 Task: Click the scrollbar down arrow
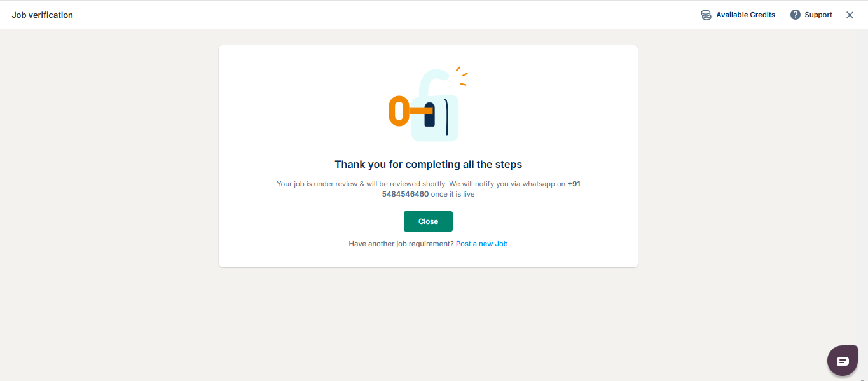point(864,377)
